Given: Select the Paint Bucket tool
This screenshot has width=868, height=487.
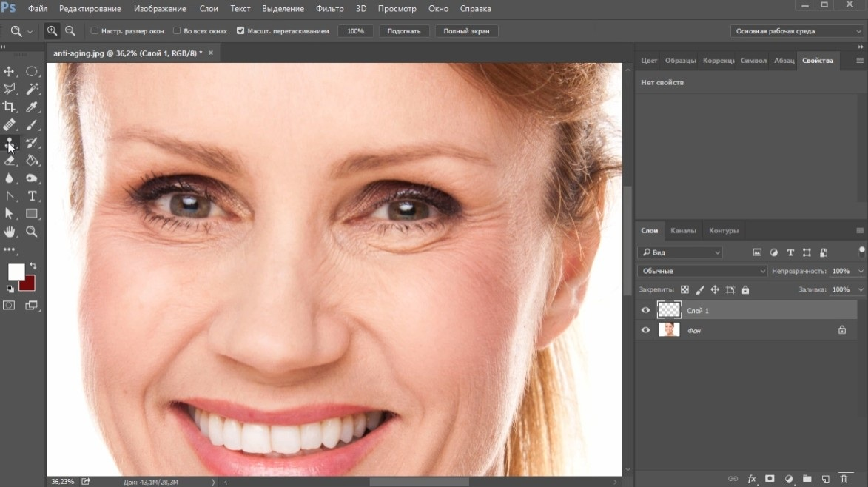Looking at the screenshot, I should (x=32, y=161).
